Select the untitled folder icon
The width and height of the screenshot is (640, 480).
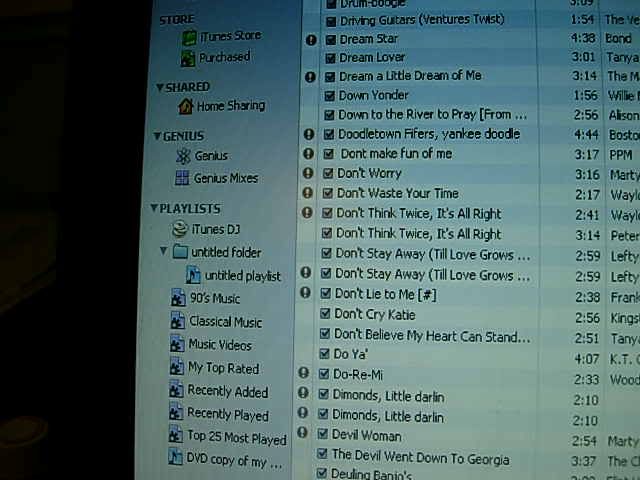(x=180, y=251)
